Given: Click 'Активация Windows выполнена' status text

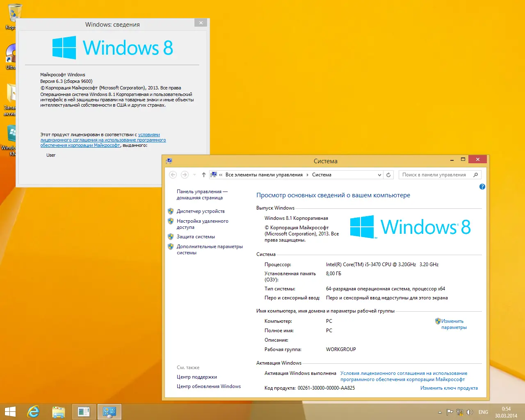Looking at the screenshot, I should pyautogui.click(x=300, y=373).
